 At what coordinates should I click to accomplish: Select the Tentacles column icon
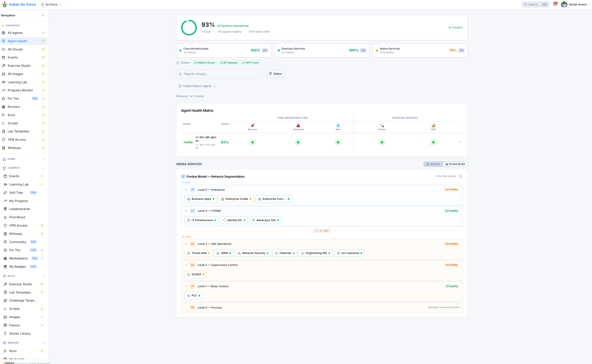click(x=298, y=125)
